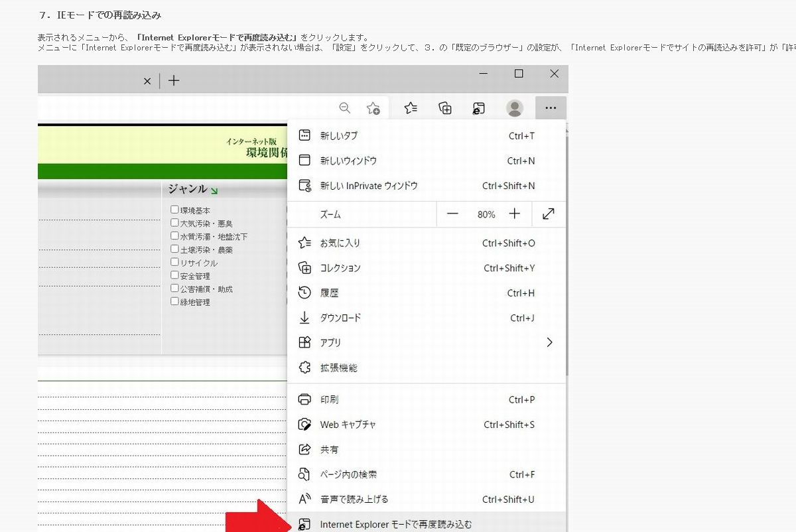Click the 80% zoom value
Viewport: 796px width, 532px height.
(486, 214)
